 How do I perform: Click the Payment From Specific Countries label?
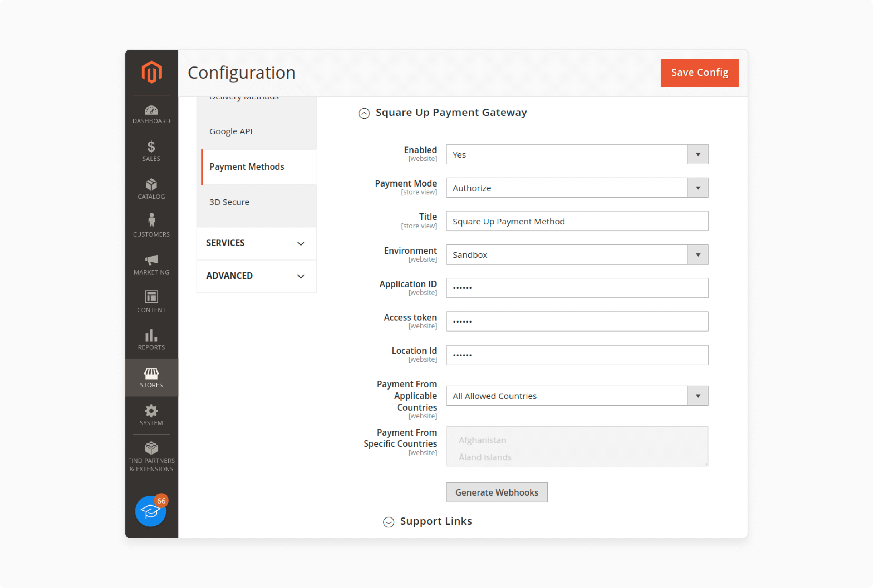(400, 438)
